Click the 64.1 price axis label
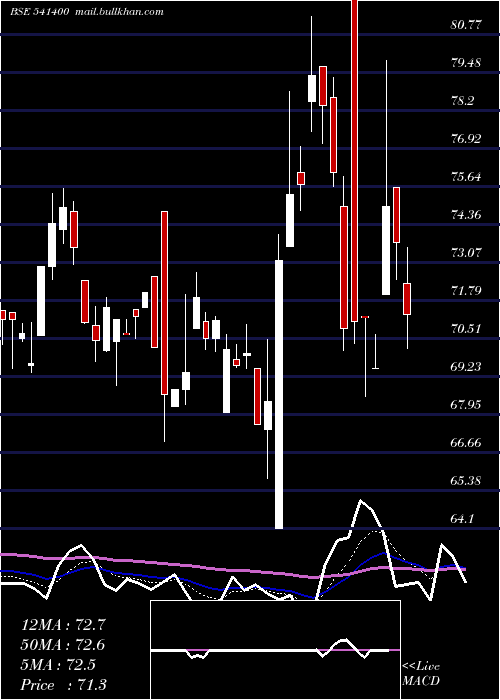This screenshot has width=500, height=700. (462, 519)
